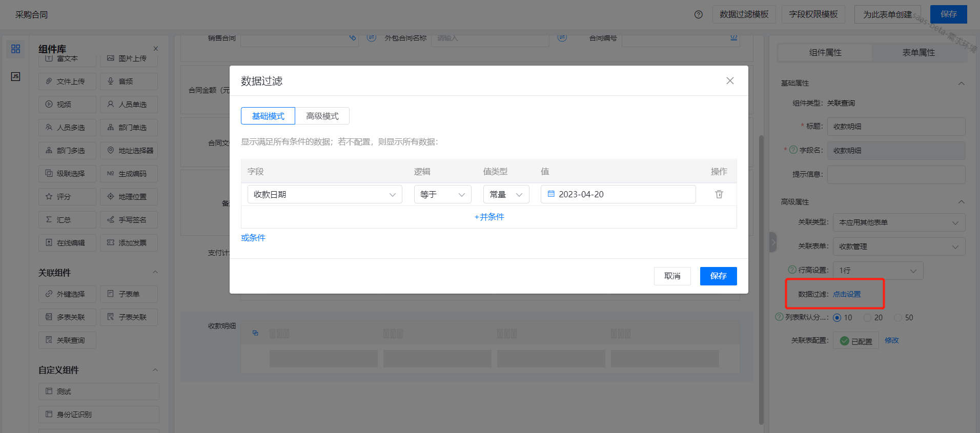Add 关联查询 component
The width and height of the screenshot is (980, 433).
coord(67,340)
